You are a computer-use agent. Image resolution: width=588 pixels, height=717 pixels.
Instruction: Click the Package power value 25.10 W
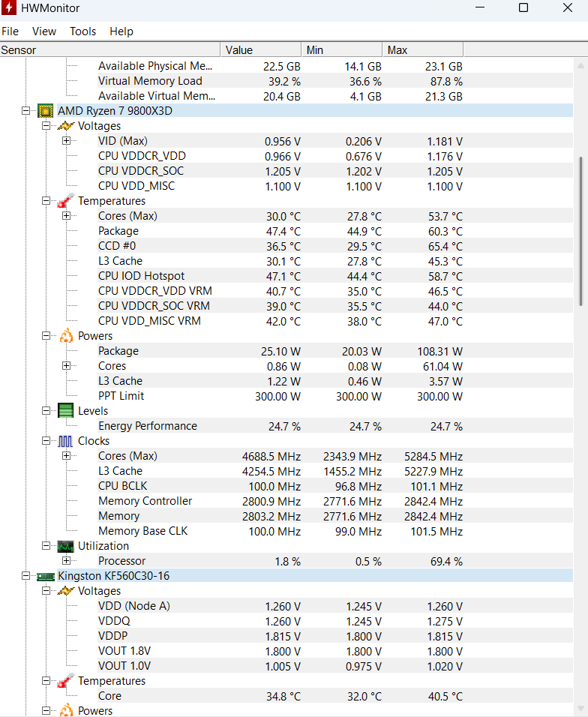[x=280, y=352]
